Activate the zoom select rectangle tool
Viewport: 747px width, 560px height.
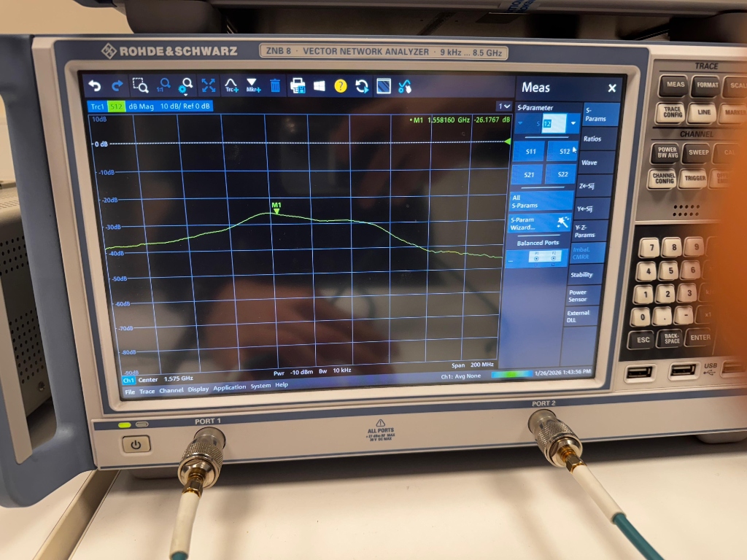[x=140, y=85]
